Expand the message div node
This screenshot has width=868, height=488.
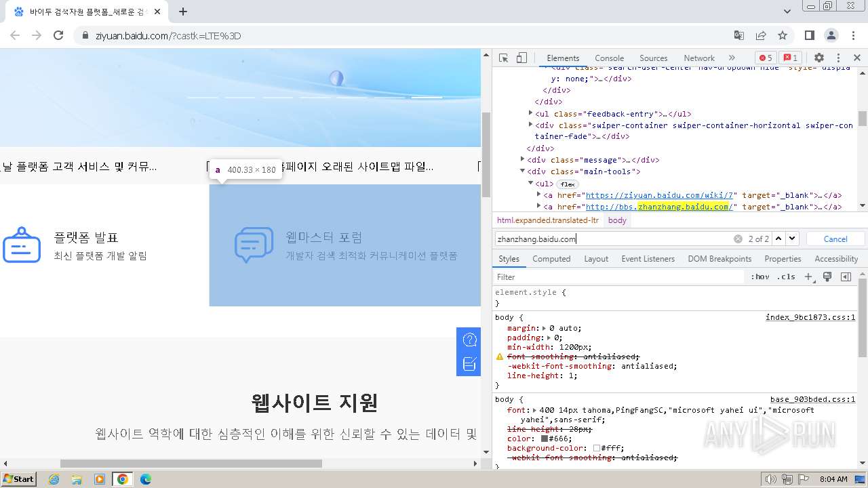point(523,160)
